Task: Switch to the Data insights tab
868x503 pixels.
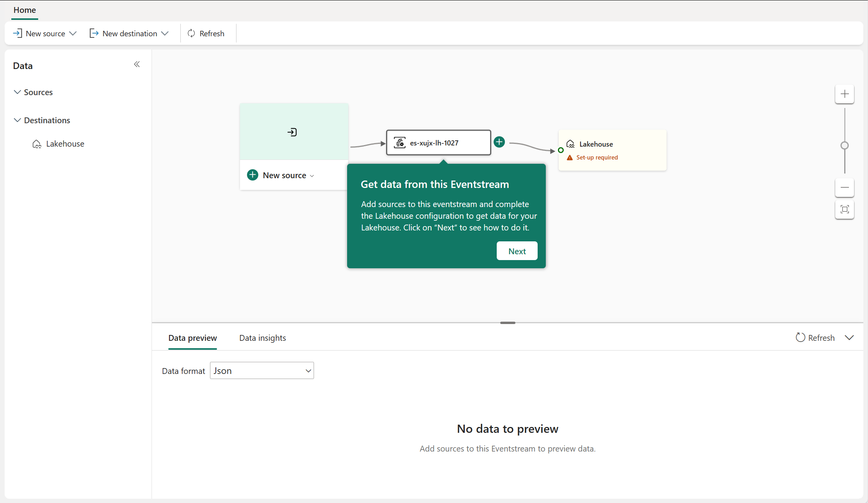Action: coord(262,338)
